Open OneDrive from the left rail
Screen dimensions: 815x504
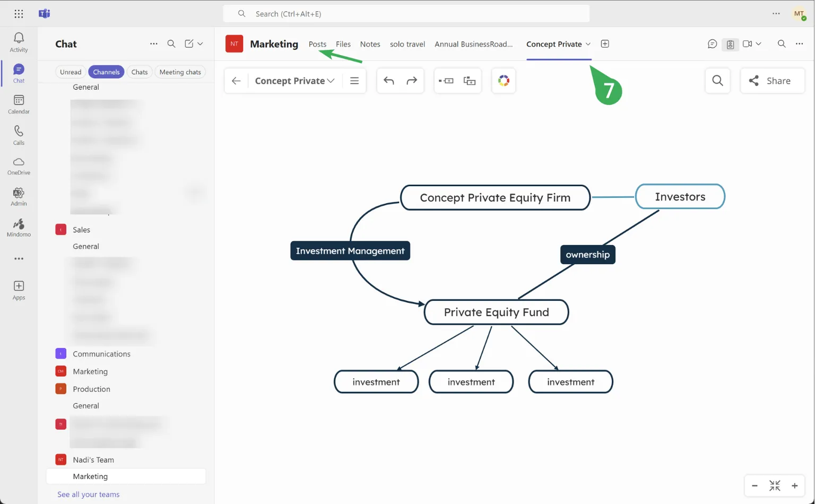[x=19, y=166]
